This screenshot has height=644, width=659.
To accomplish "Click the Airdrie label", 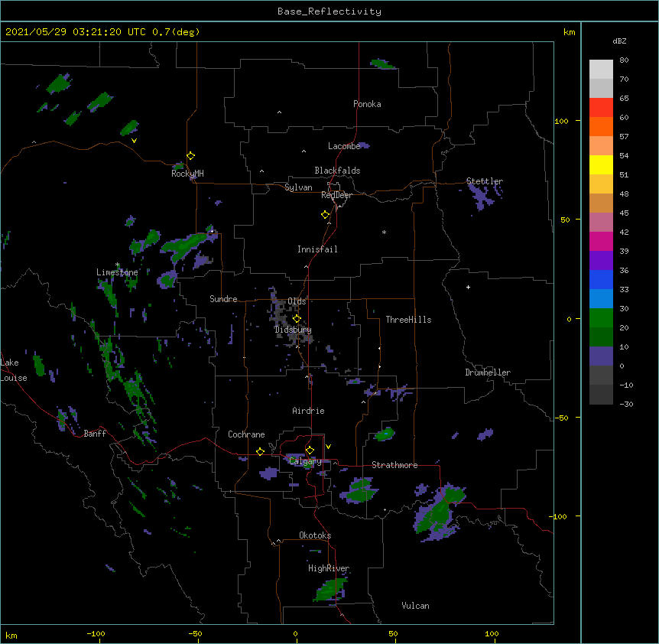I will [x=309, y=411].
